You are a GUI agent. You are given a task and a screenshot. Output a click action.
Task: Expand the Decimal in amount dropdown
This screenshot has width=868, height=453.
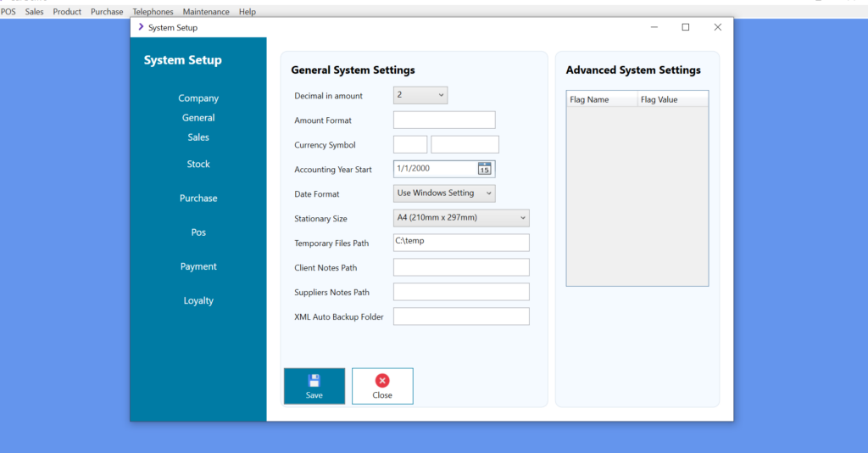coord(441,96)
